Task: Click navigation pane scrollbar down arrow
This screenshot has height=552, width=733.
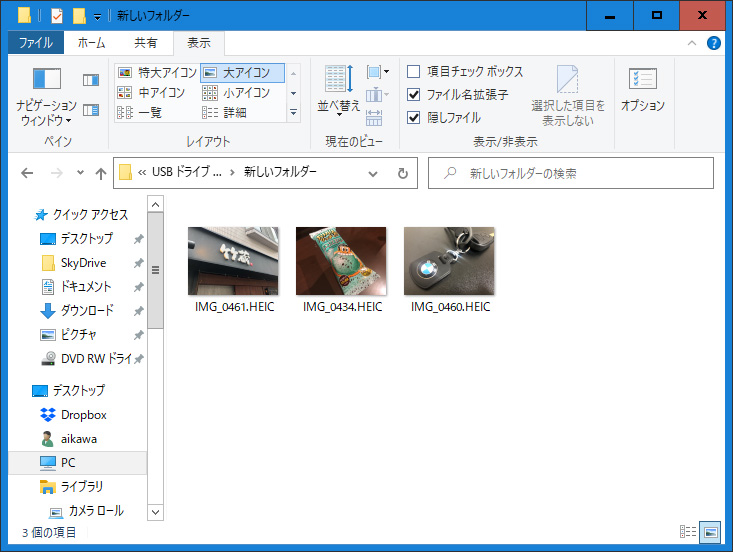Action: (155, 512)
